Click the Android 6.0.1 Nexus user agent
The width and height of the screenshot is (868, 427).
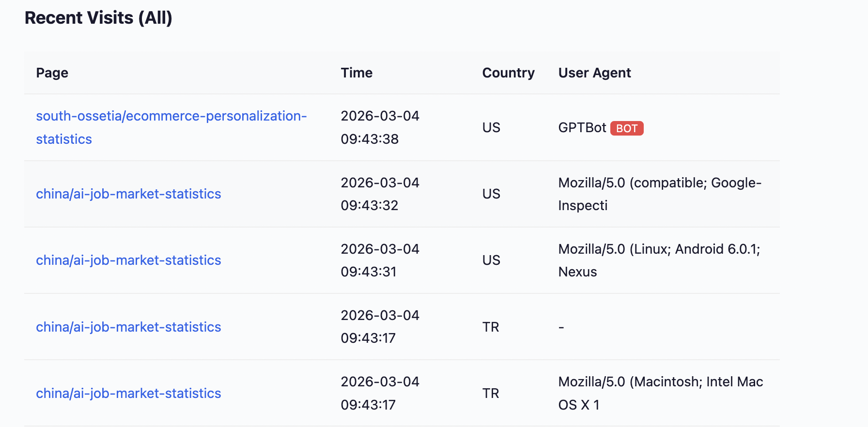pos(659,260)
